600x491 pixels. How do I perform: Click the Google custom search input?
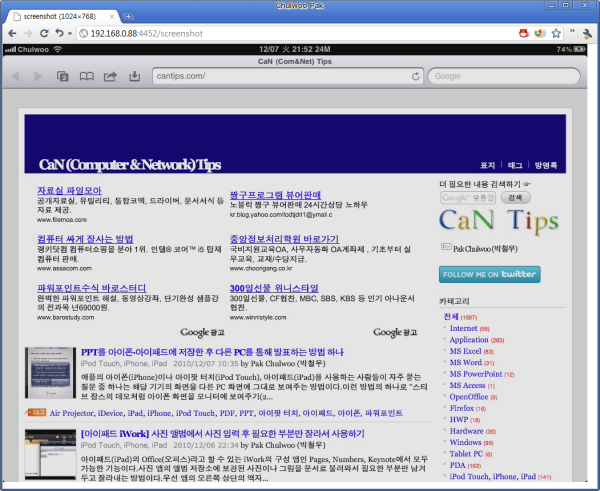[468, 198]
